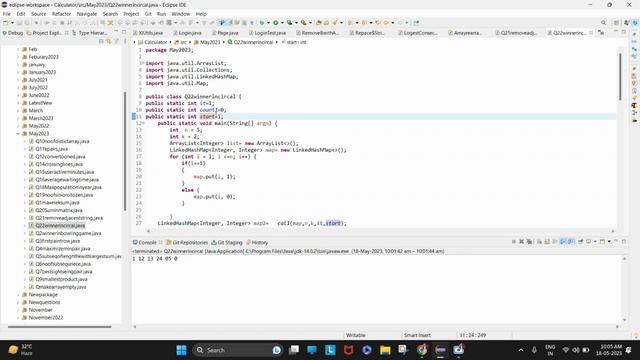
Task: Click the taskbar clock and date
Action: coord(609,350)
